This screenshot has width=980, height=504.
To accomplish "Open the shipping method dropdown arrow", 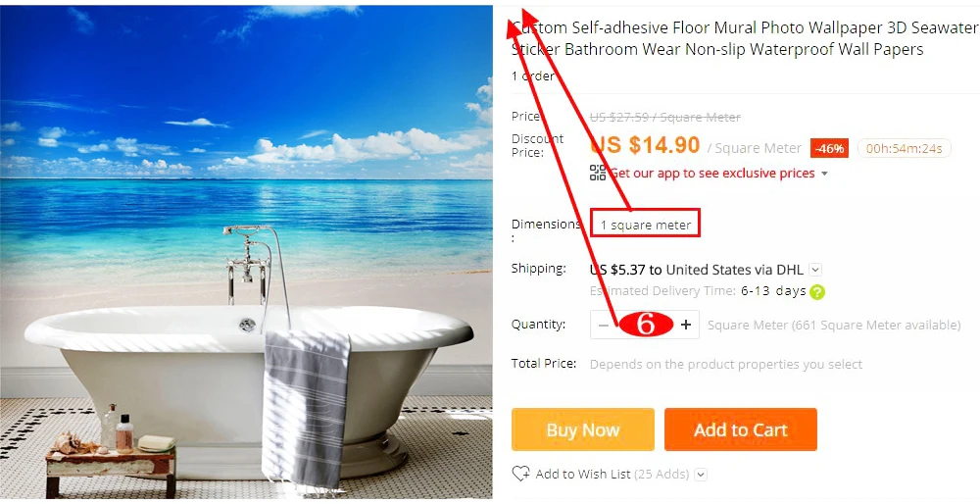I will (815, 270).
